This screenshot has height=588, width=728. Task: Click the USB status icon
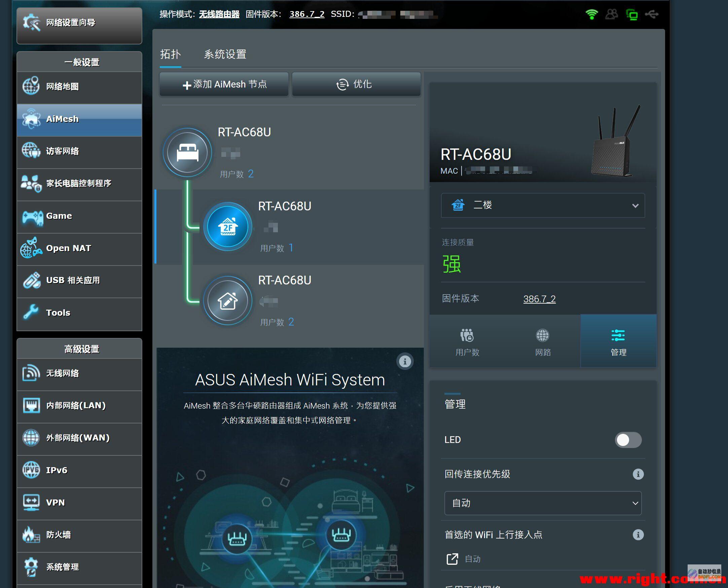652,14
